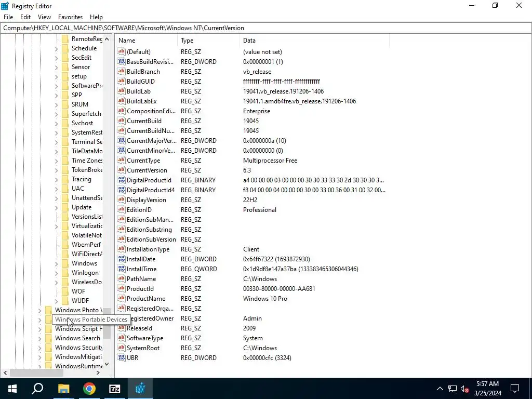Select the Superfetch key
This screenshot has width=532, height=399.
pos(86,114)
